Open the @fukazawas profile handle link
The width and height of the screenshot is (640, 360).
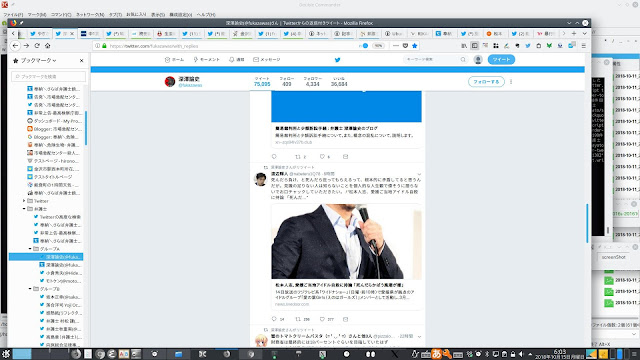click(x=190, y=85)
